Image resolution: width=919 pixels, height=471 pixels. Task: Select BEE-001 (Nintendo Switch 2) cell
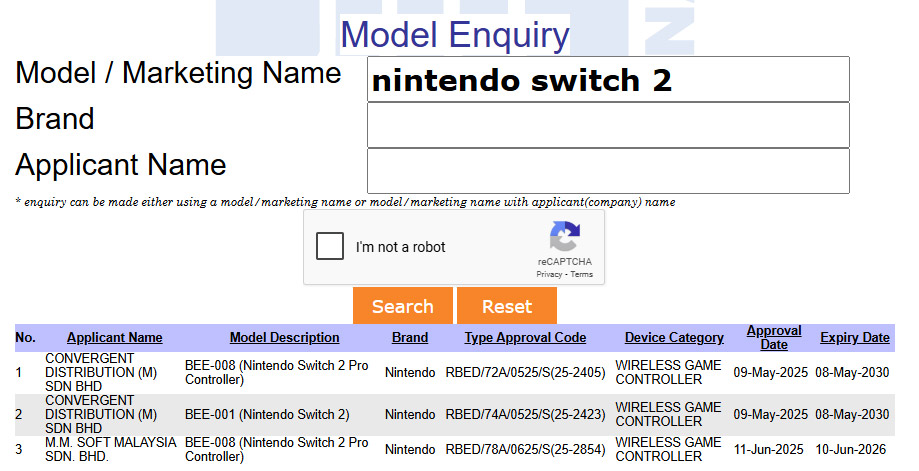pyautogui.click(x=267, y=414)
